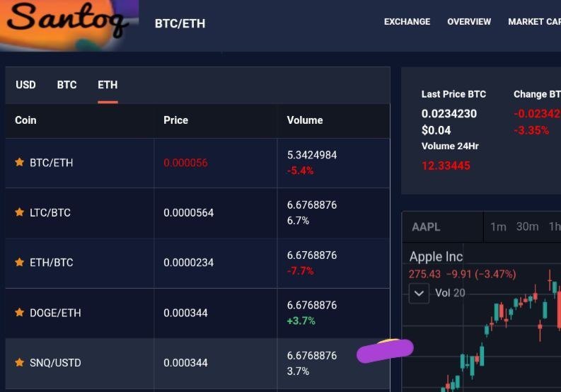The height and width of the screenshot is (392, 561).
Task: Switch to the BTC market tab
Action: pyautogui.click(x=66, y=85)
